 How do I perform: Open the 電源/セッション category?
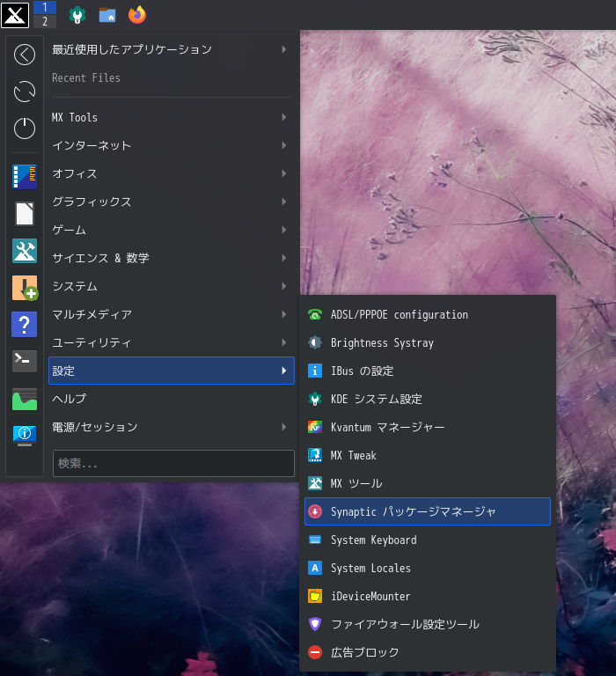point(172,427)
